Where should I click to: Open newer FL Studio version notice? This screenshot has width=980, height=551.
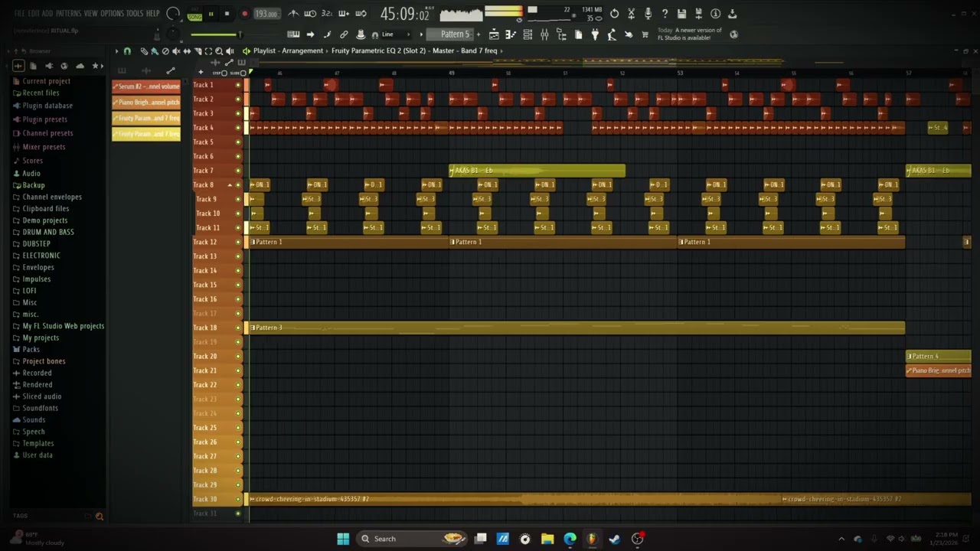689,34
